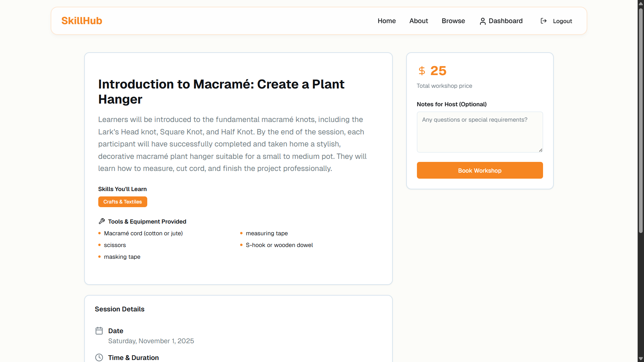The height and width of the screenshot is (362, 644).
Task: Click the dollar sign price icon
Action: [422, 71]
